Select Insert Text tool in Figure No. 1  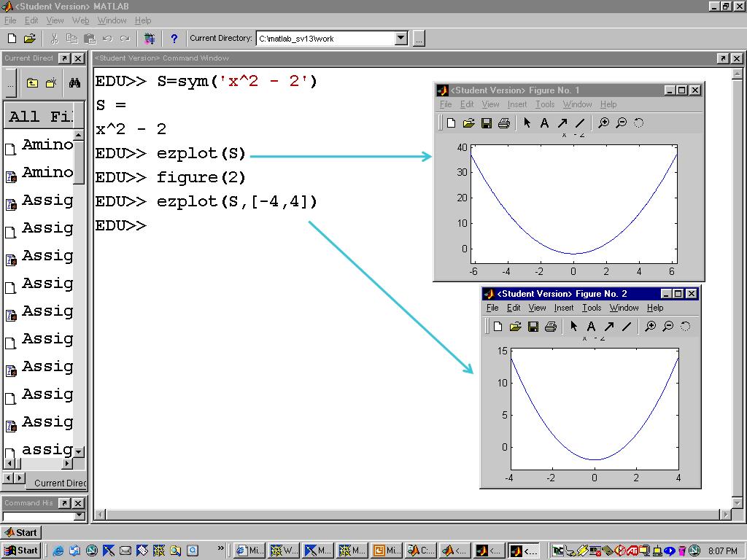[x=544, y=123]
